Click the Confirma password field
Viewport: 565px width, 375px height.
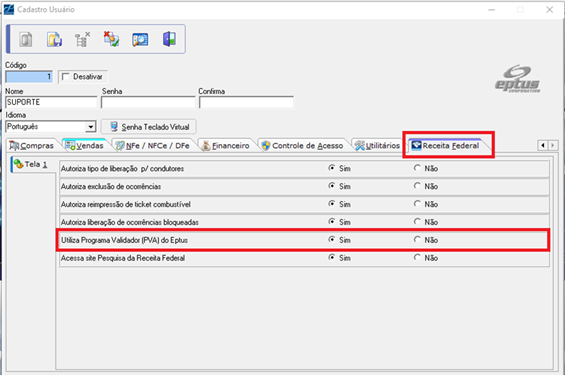246,102
